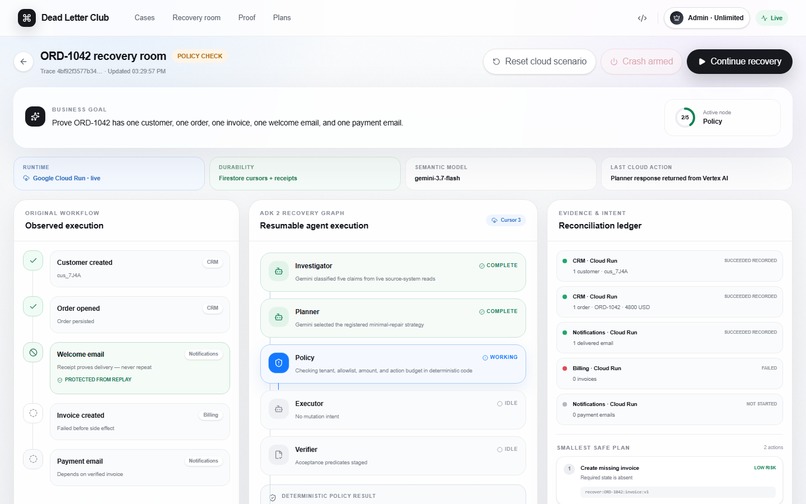Select the 0 payment emails ledger row
Screen dimensions: 806x504
669,409
